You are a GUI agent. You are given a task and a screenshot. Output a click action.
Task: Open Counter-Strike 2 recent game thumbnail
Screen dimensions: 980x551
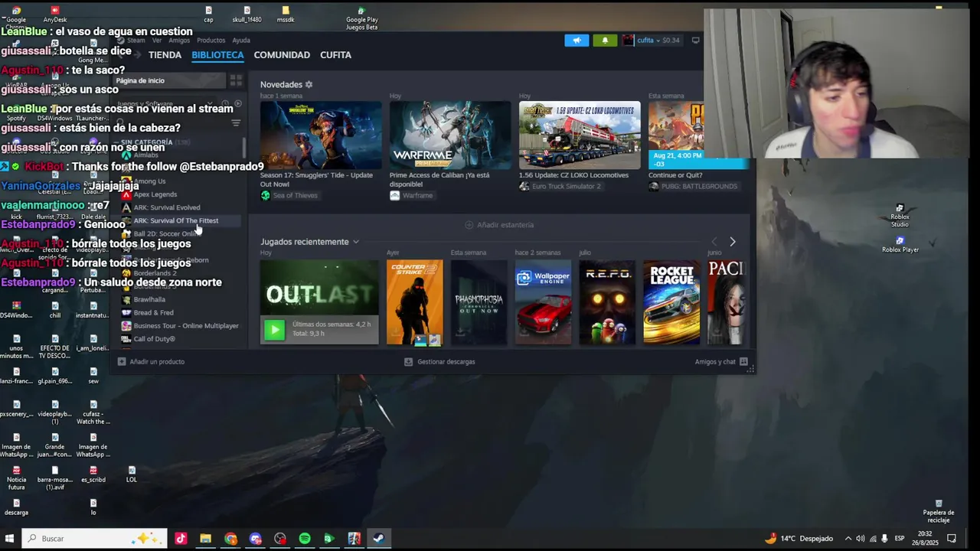[414, 302]
